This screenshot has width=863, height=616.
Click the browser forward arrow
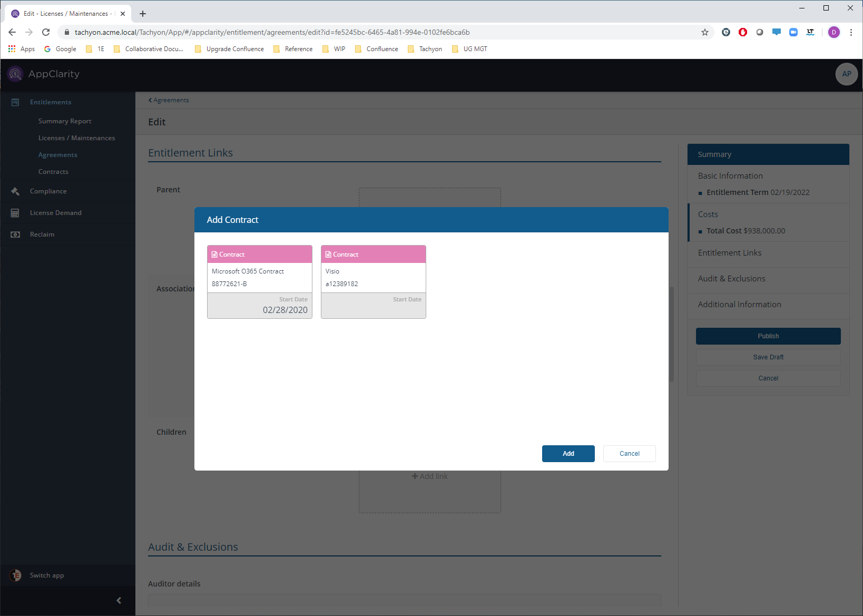pos(29,32)
